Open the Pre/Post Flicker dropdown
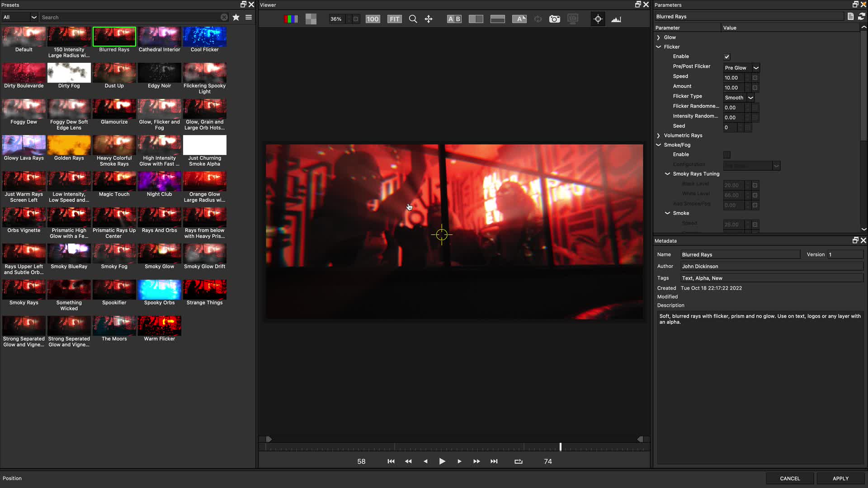Image resolution: width=868 pixels, height=488 pixels. tap(741, 67)
